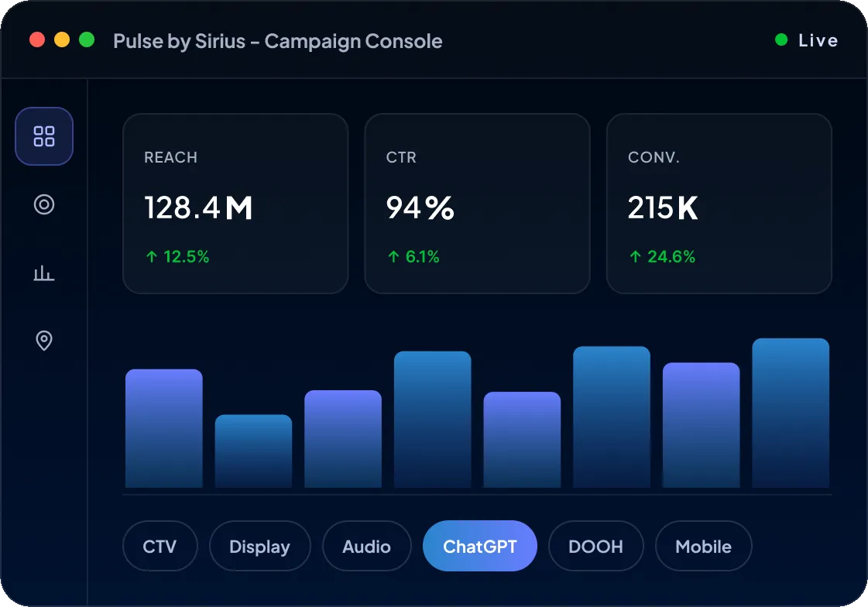Click the shortest blue bar in chart
This screenshot has height=607, width=868.
253,451
